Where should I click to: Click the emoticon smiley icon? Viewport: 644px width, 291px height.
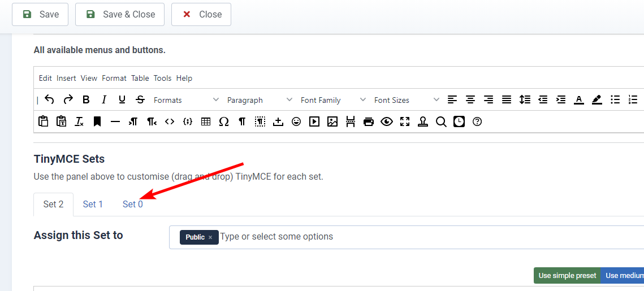click(296, 121)
